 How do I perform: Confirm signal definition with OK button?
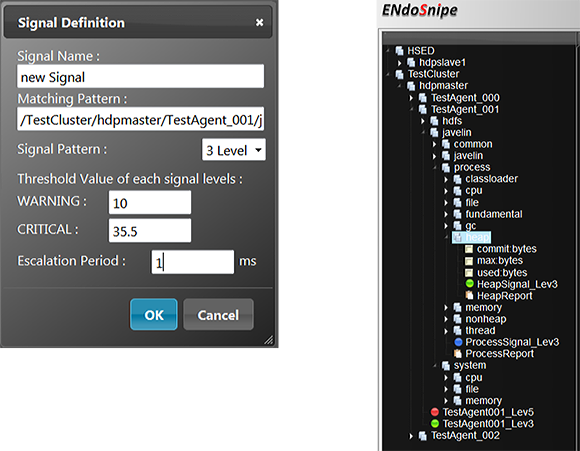pyautogui.click(x=154, y=314)
